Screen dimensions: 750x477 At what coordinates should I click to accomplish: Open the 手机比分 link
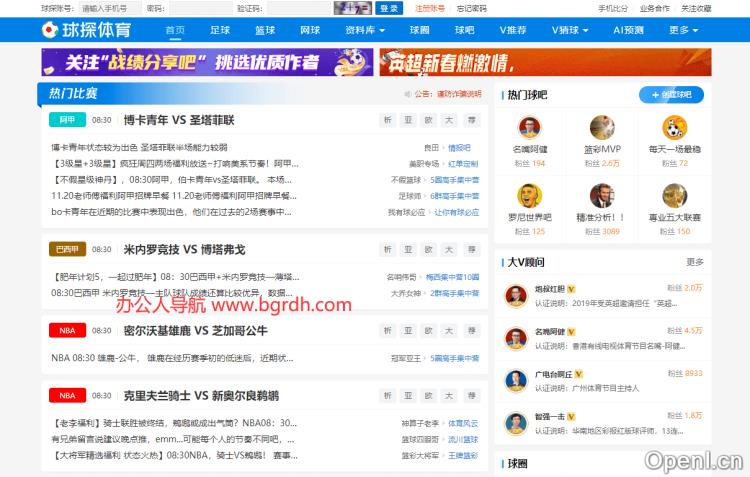(x=613, y=9)
